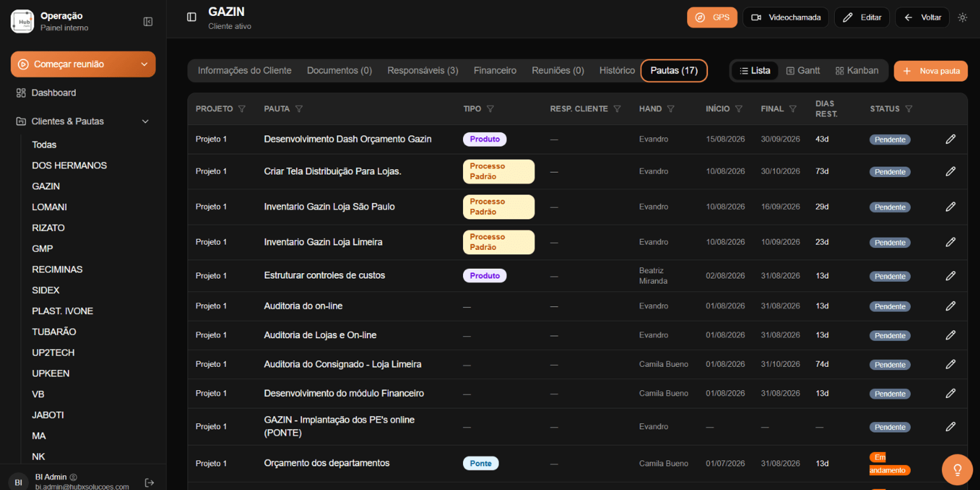The height and width of the screenshot is (490, 980).
Task: Switch to the Gantt view
Action: 803,71
